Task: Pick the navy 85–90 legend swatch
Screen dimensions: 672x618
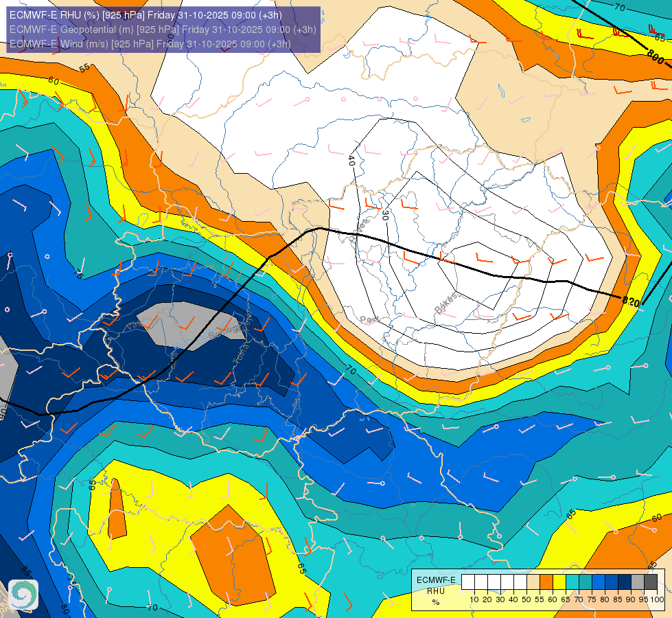Action: 625,582
